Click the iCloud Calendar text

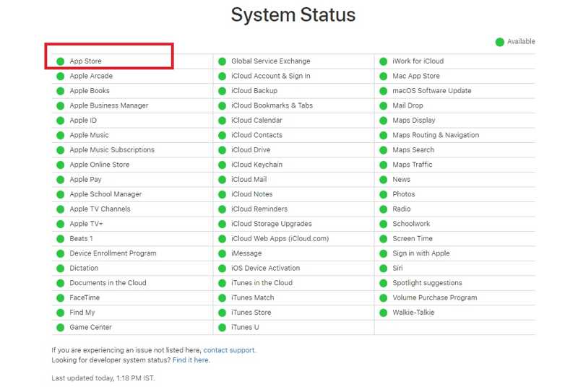[x=256, y=120]
